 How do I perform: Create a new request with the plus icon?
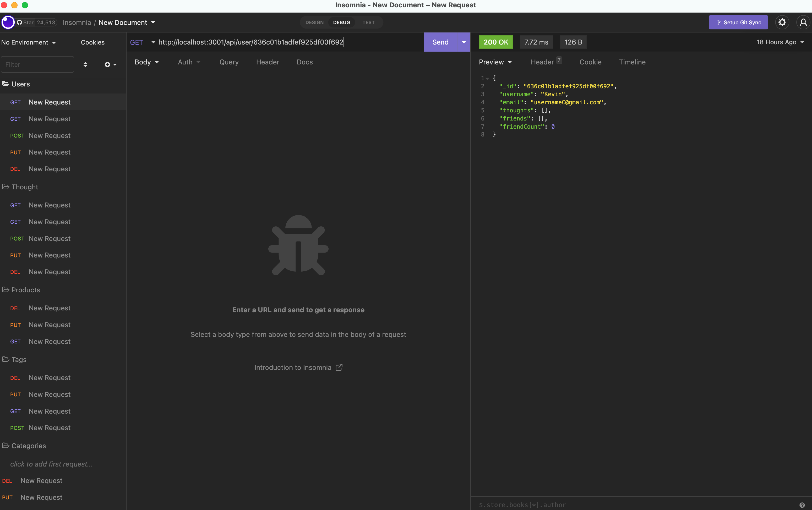click(108, 64)
